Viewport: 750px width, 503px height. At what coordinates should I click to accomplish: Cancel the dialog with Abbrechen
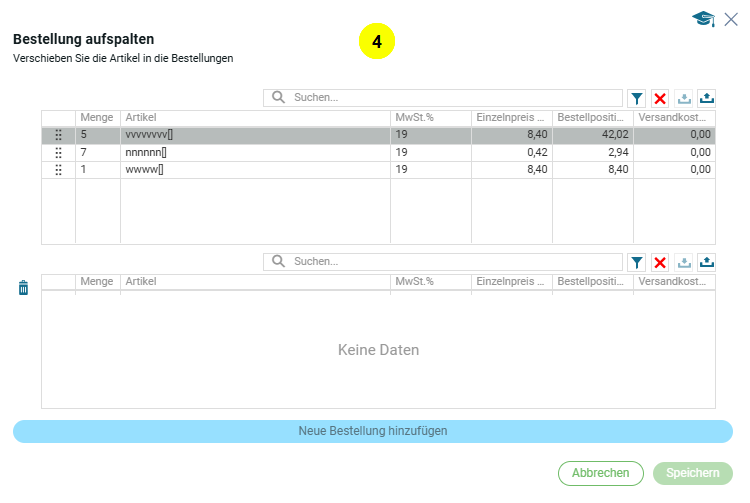click(600, 473)
